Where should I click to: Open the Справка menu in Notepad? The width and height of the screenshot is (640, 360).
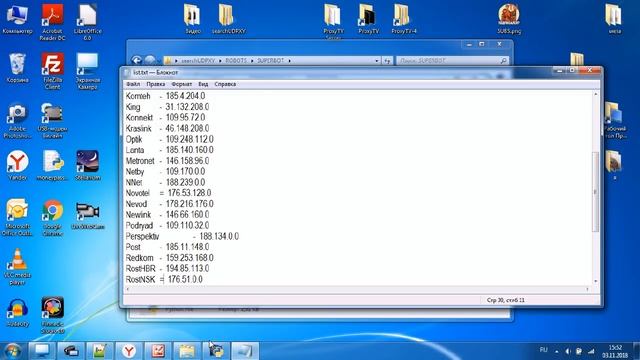tap(225, 84)
